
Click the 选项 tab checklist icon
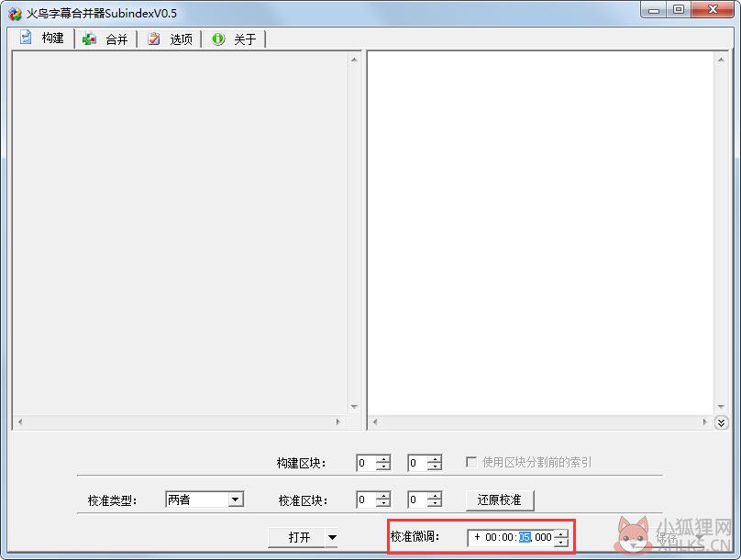click(x=153, y=38)
